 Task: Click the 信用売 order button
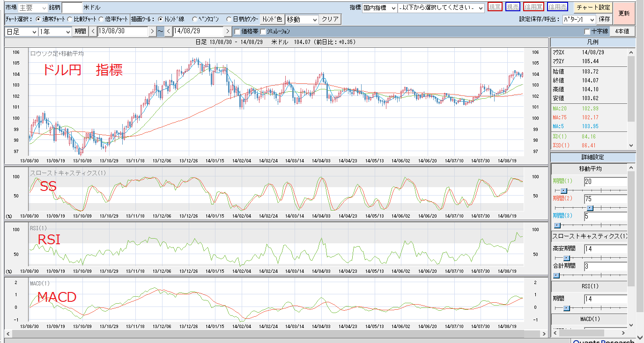point(557,7)
